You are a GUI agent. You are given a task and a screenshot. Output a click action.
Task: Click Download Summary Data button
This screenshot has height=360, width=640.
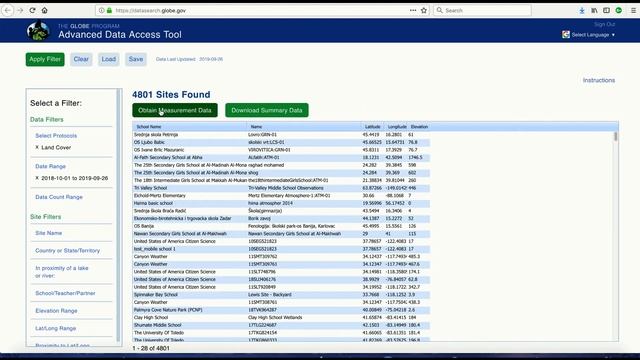coord(267,110)
